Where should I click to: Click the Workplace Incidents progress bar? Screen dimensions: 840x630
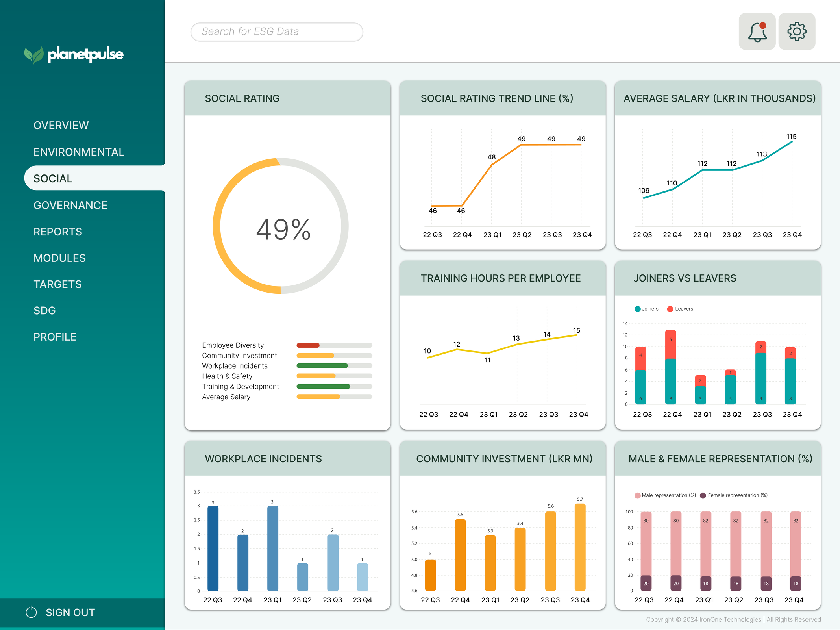pos(334,366)
